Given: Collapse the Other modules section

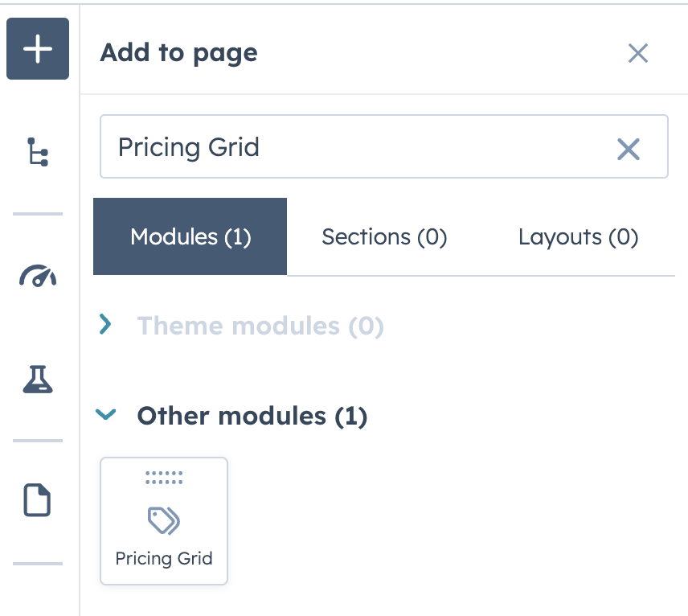Looking at the screenshot, I should [x=105, y=416].
